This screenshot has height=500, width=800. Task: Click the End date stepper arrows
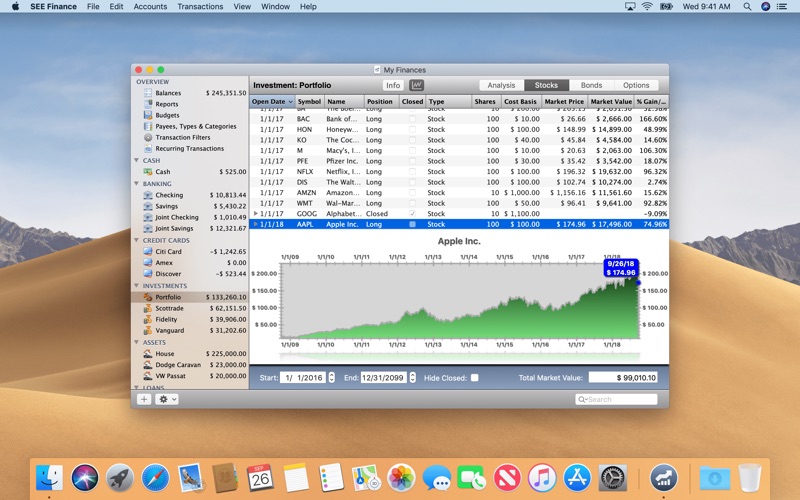point(413,378)
